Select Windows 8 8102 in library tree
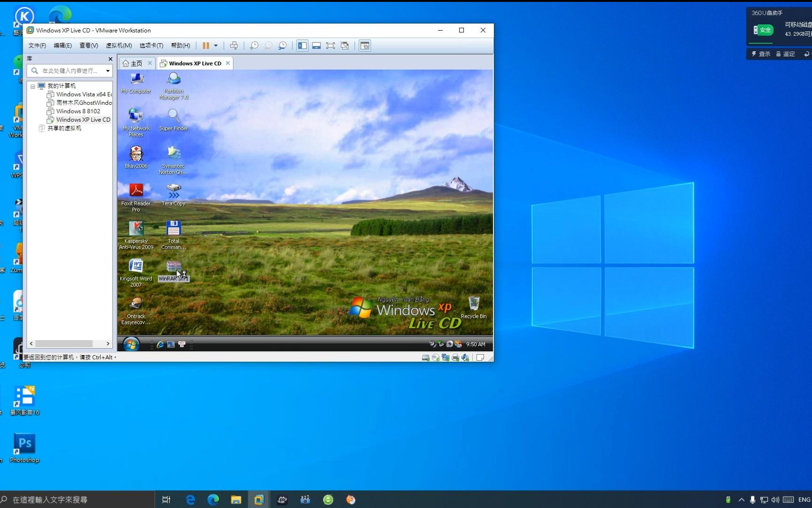 coord(74,111)
